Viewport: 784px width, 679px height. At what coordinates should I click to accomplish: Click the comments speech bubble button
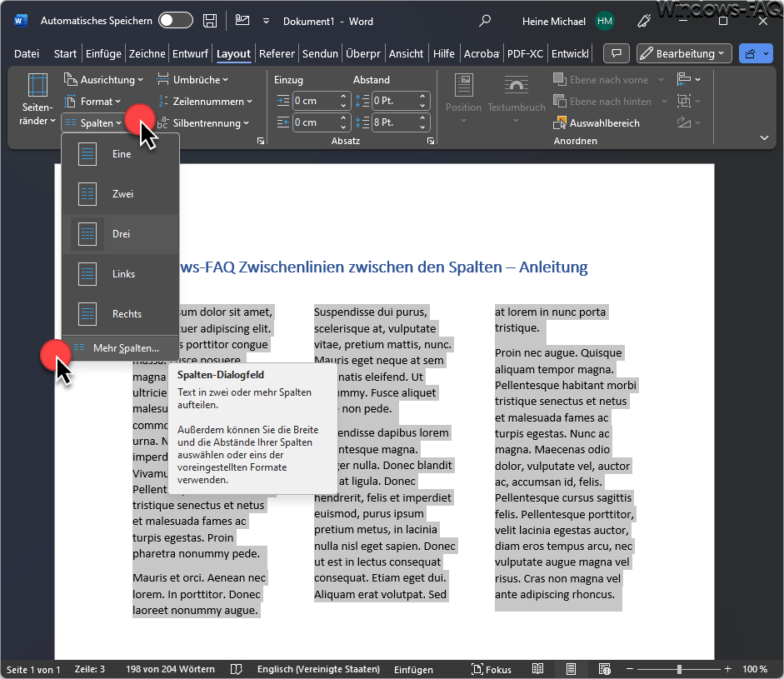[x=617, y=53]
